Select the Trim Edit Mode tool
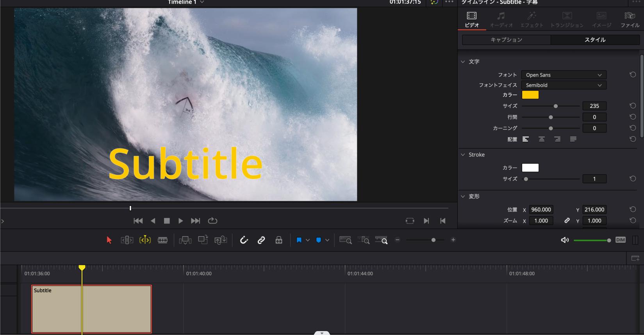The height and width of the screenshot is (335, 644). [127, 240]
